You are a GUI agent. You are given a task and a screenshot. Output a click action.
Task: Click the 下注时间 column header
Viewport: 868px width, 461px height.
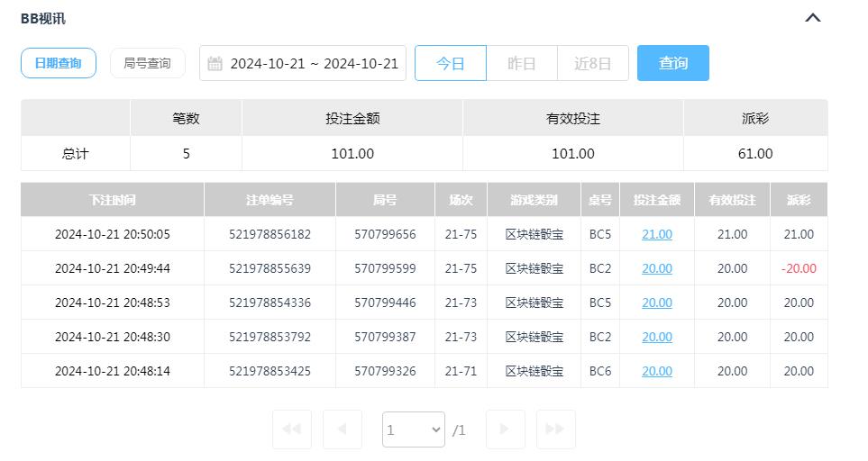(x=113, y=200)
